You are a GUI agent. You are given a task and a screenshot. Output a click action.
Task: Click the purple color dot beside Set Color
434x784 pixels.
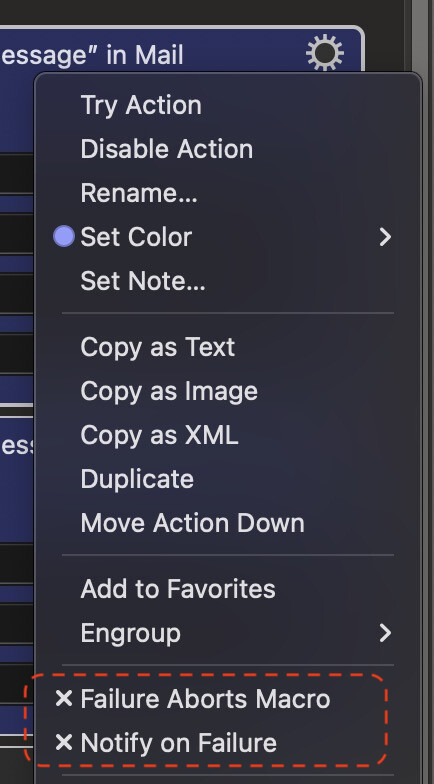coord(64,236)
